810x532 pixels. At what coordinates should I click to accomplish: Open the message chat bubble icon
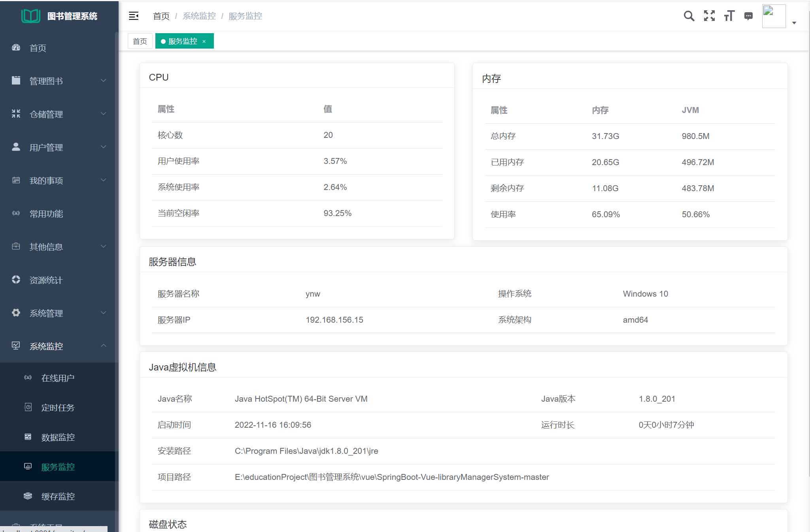[x=748, y=16]
